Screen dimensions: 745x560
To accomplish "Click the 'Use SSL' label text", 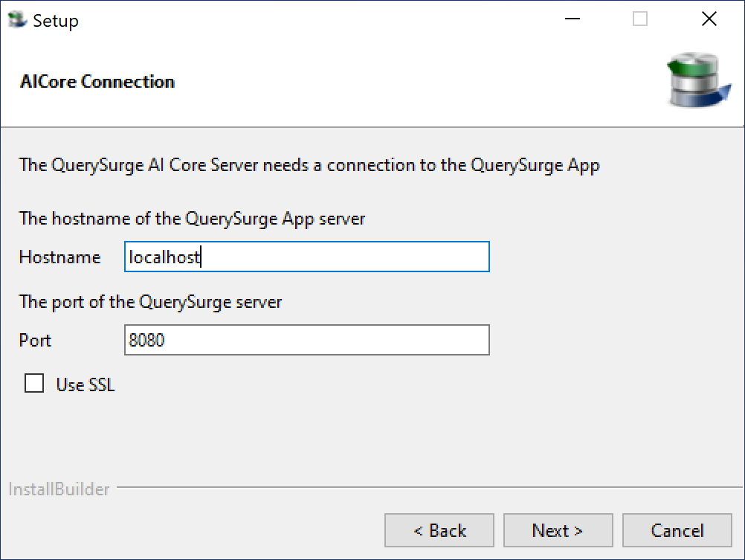I will pyautogui.click(x=86, y=384).
